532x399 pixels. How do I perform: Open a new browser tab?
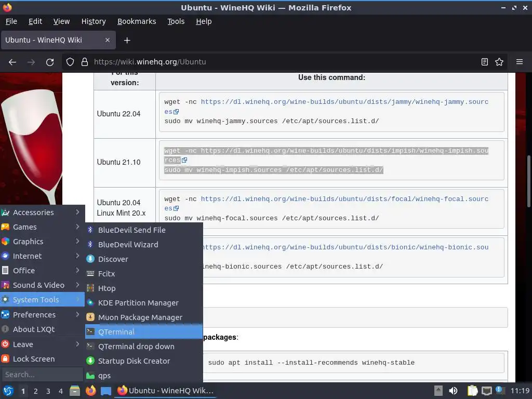click(x=127, y=41)
